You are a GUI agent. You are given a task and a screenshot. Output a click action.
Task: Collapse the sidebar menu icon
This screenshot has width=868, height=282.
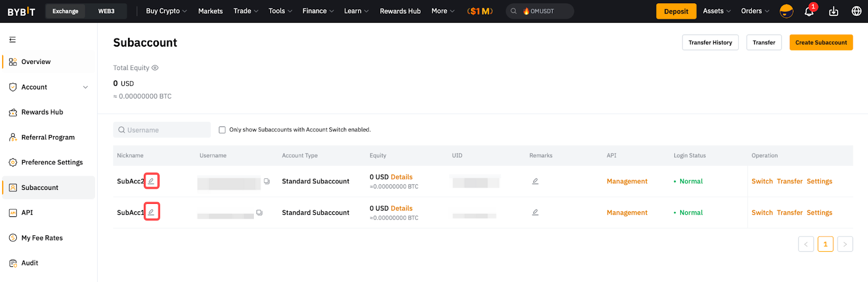[12, 40]
